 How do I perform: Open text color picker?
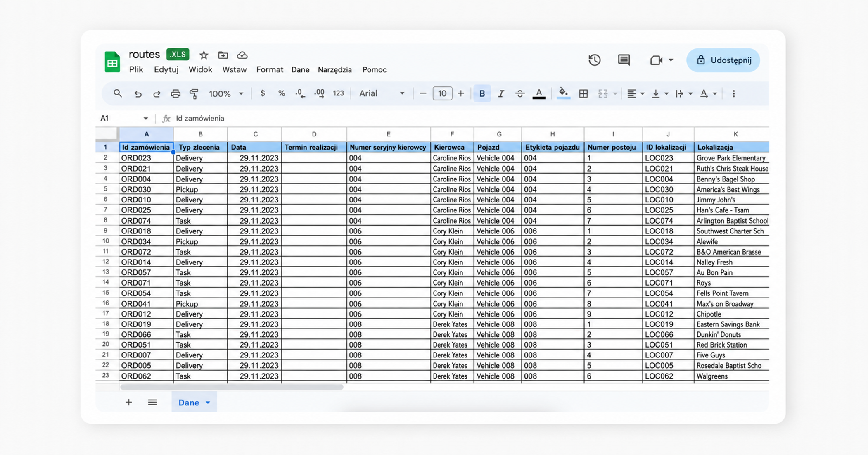click(539, 94)
